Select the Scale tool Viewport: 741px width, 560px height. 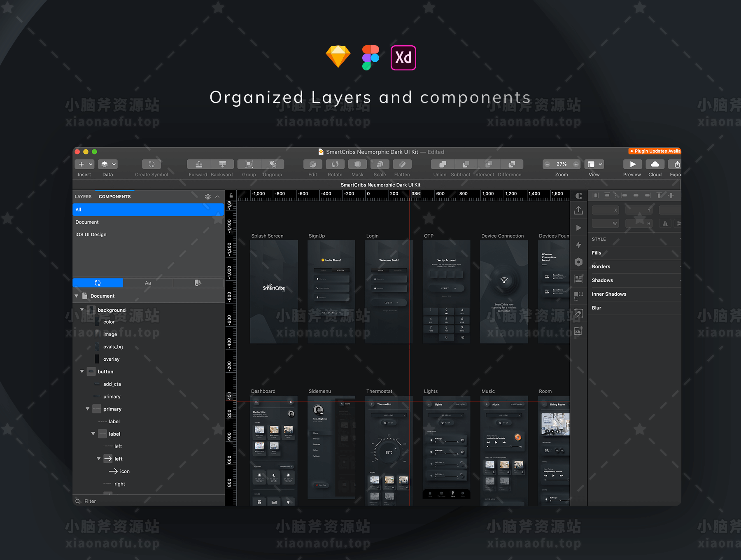pyautogui.click(x=380, y=164)
